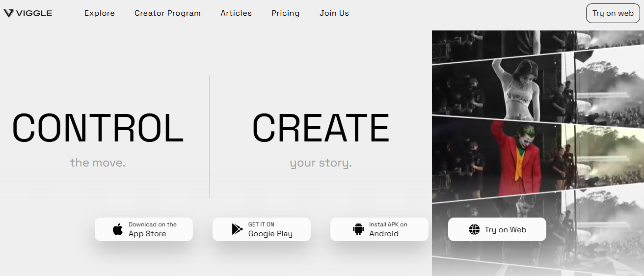Click the Google Play triangle icon
The width and height of the screenshot is (644, 276).
tap(237, 229)
